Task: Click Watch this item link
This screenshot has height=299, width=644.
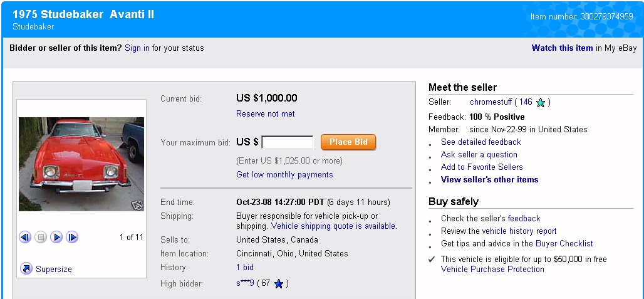Action: click(562, 48)
